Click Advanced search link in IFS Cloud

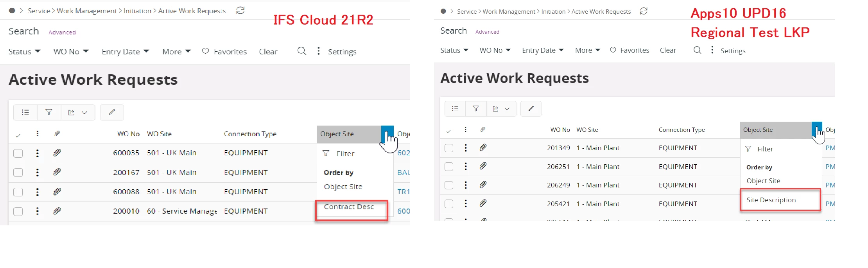62,32
